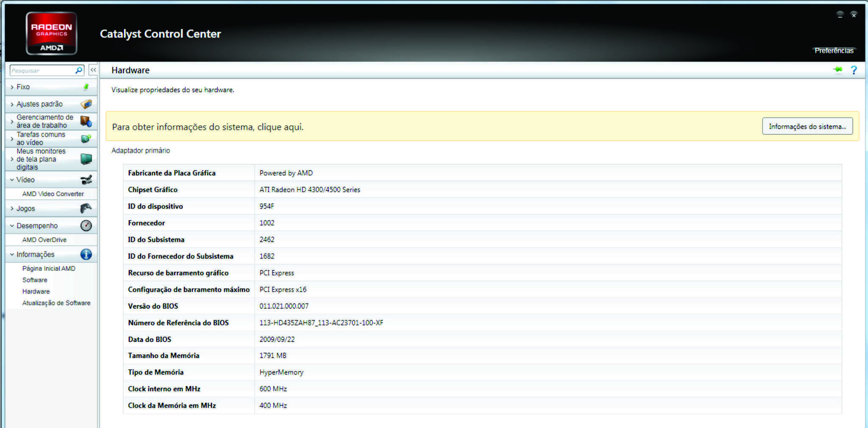Collapse the Desempenho section
Viewport: 868px width, 428px height.
pos(12,226)
